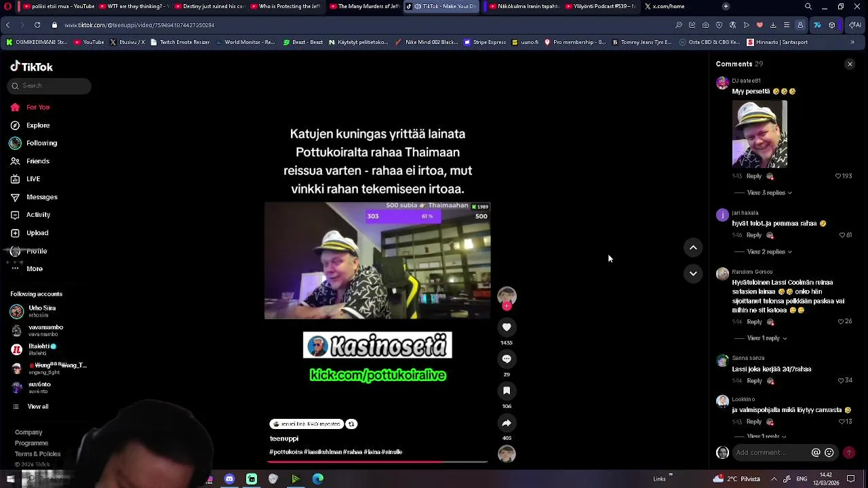Like Sanna sanza's comment with 34 likes

pyautogui.click(x=841, y=381)
